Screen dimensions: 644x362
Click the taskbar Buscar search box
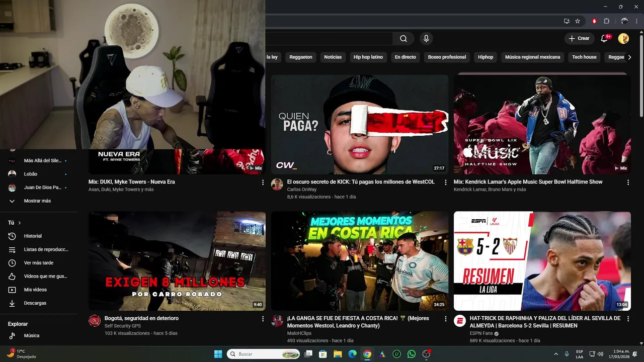[264, 354]
